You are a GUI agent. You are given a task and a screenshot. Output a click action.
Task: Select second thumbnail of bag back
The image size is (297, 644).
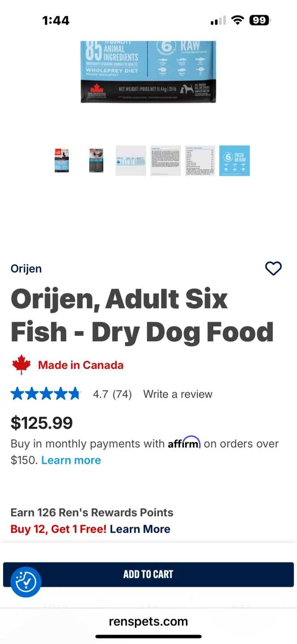[96, 161]
